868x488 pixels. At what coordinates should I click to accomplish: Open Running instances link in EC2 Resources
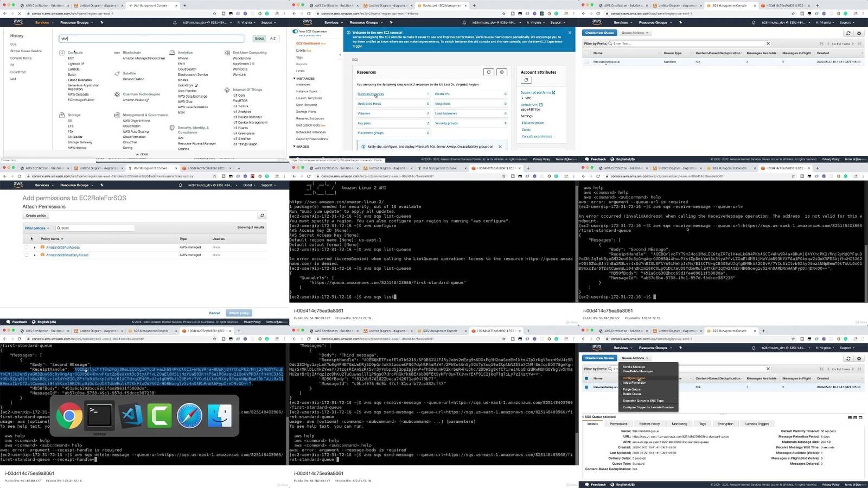371,94
